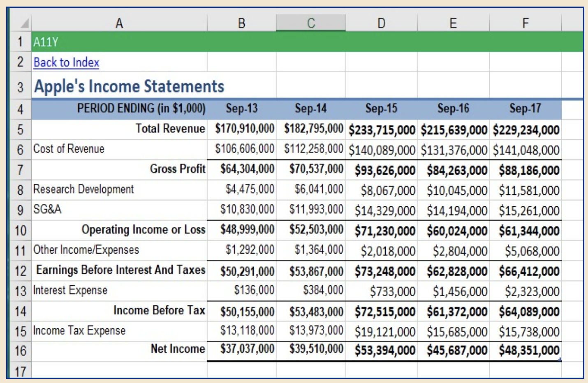Click the Sep-14 header cell
Viewport: 588px width, 383px height.
pos(311,109)
